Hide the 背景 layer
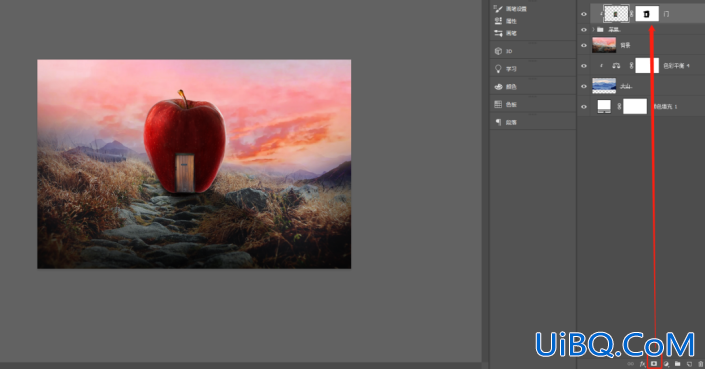705x369 pixels. click(x=584, y=45)
